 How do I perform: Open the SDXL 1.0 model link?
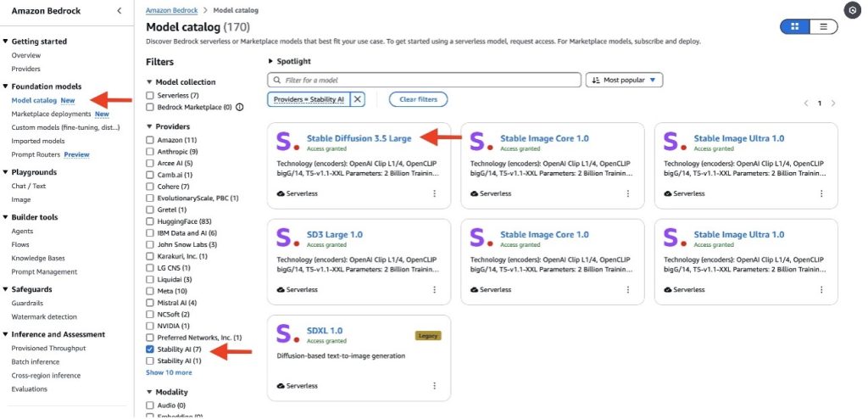pos(325,331)
